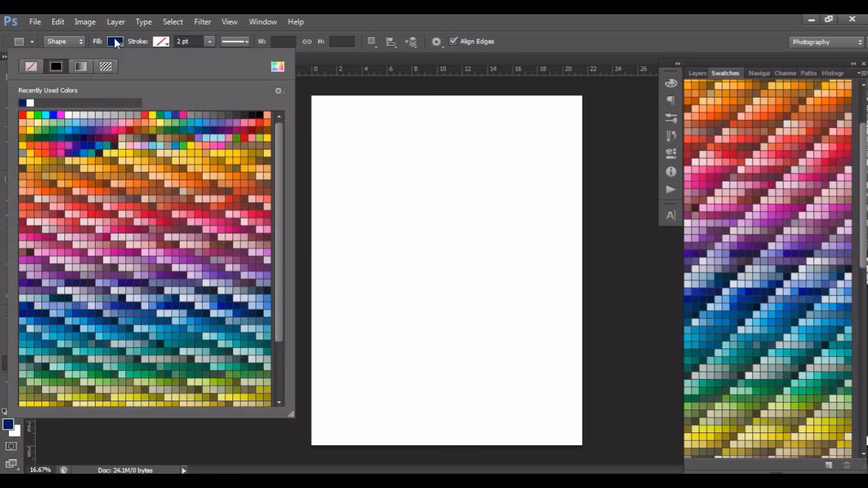Open the Color Picker via rainbow icon
This screenshot has width=868, height=488.
[x=277, y=66]
